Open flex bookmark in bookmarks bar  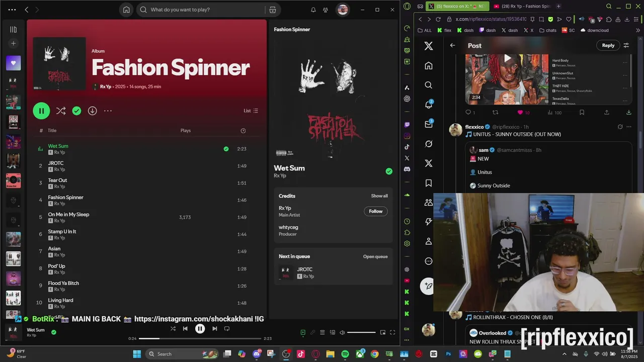point(444,30)
